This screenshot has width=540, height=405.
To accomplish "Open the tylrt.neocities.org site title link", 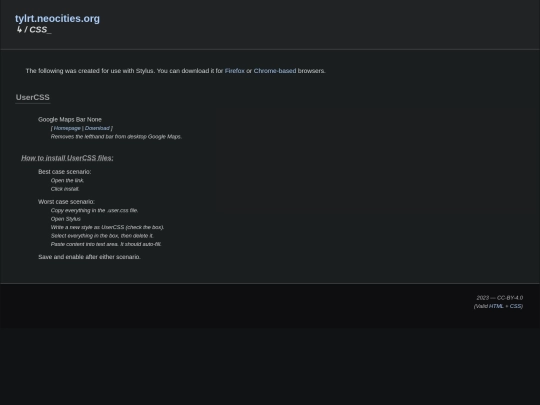I will 58,19.
